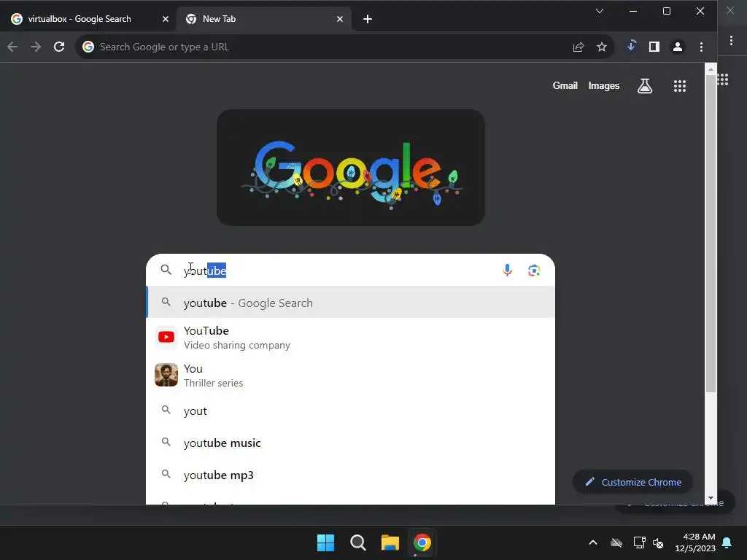Image resolution: width=747 pixels, height=560 pixels.
Task: Bookmark this tab with the star icon
Action: pos(602,47)
